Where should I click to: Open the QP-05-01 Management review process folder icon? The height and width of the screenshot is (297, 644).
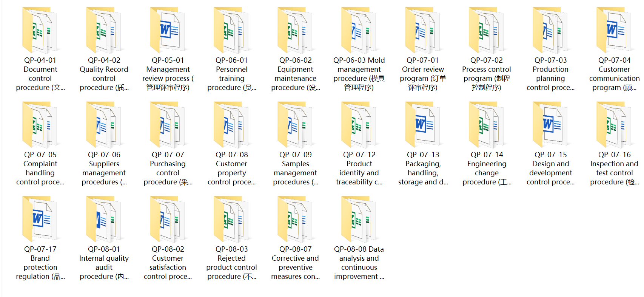(168, 30)
